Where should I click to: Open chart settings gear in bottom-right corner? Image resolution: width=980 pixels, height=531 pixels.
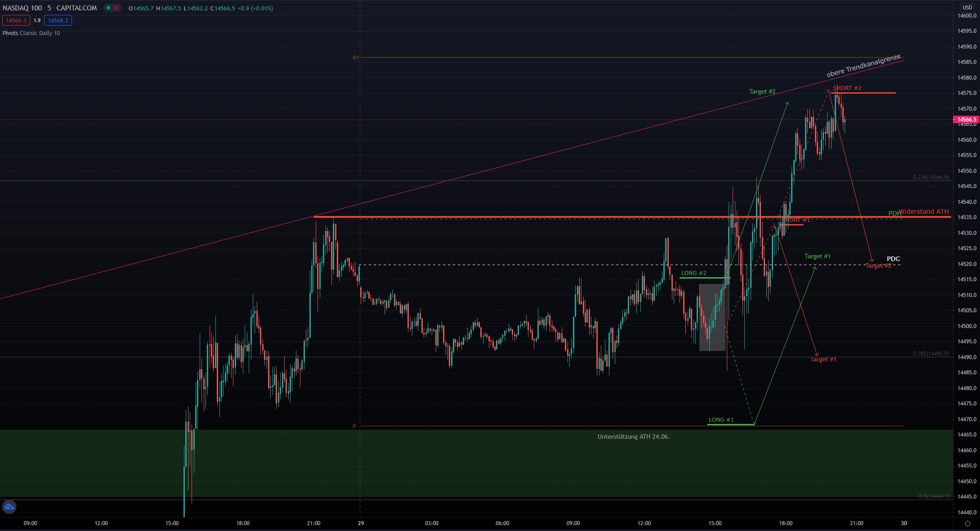(x=967, y=523)
